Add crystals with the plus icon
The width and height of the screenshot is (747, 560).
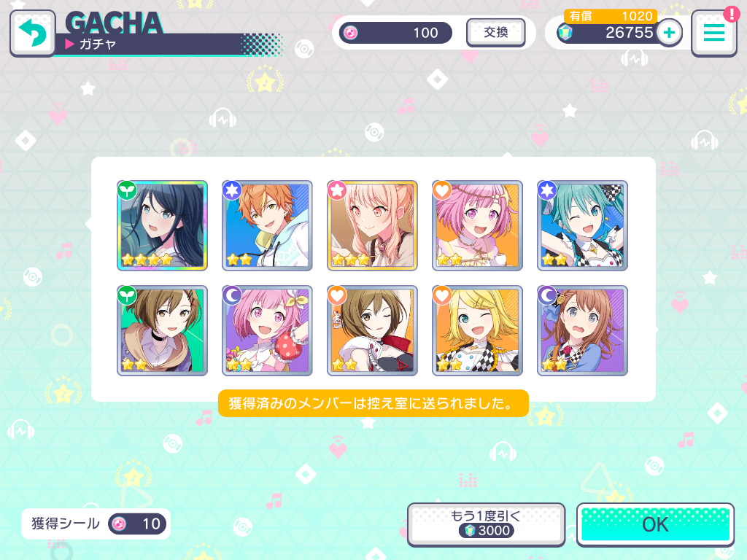click(669, 33)
